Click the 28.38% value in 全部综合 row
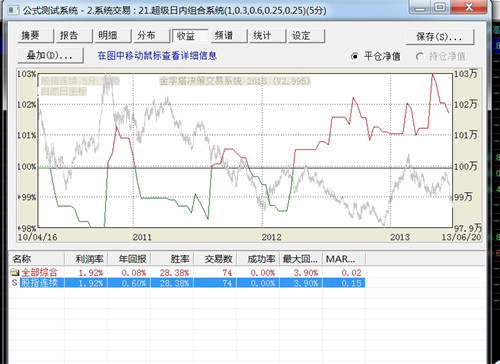This screenshot has width=500, height=364. click(x=174, y=273)
